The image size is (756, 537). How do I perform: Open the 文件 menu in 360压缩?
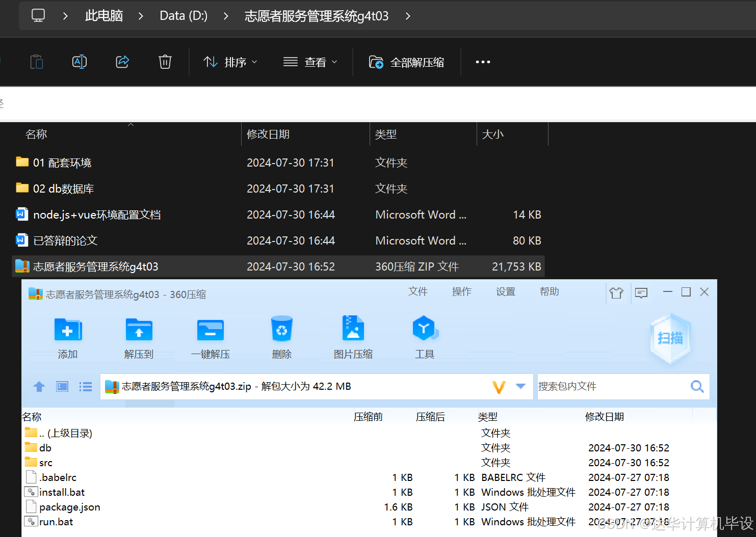click(x=418, y=291)
